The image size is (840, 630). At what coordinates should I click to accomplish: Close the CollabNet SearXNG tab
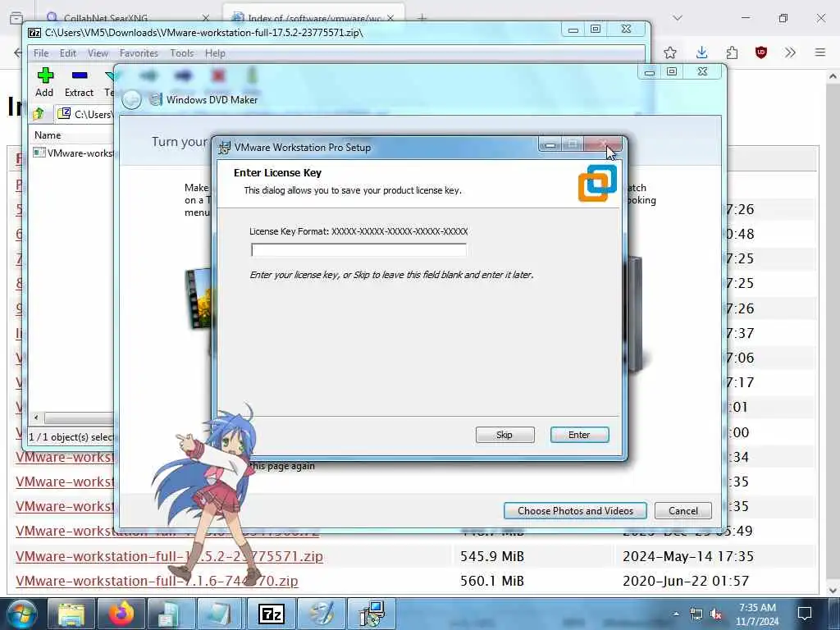tap(205, 18)
